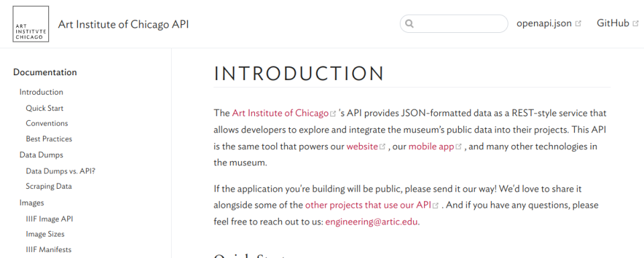This screenshot has width=644, height=258.
Task: Click the INTRODUCTION page heading
Action: [299, 74]
